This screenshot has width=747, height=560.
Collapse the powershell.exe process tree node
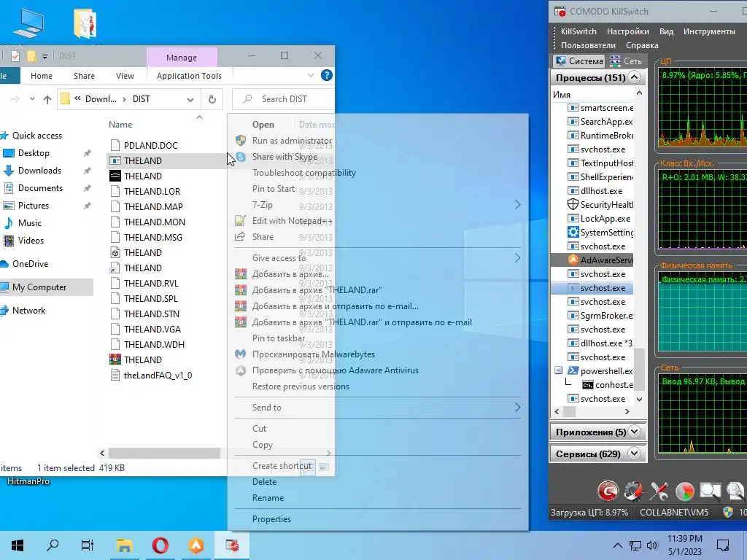tap(558, 370)
